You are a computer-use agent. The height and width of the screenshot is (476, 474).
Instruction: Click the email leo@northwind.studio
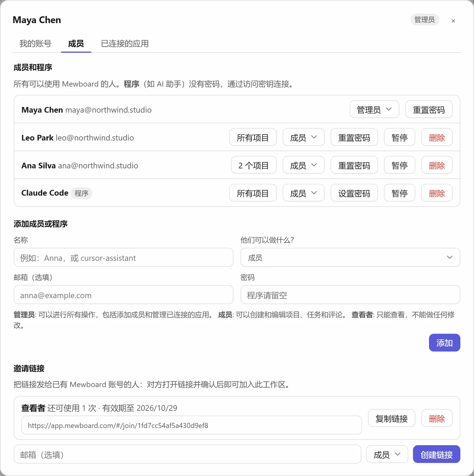point(95,138)
